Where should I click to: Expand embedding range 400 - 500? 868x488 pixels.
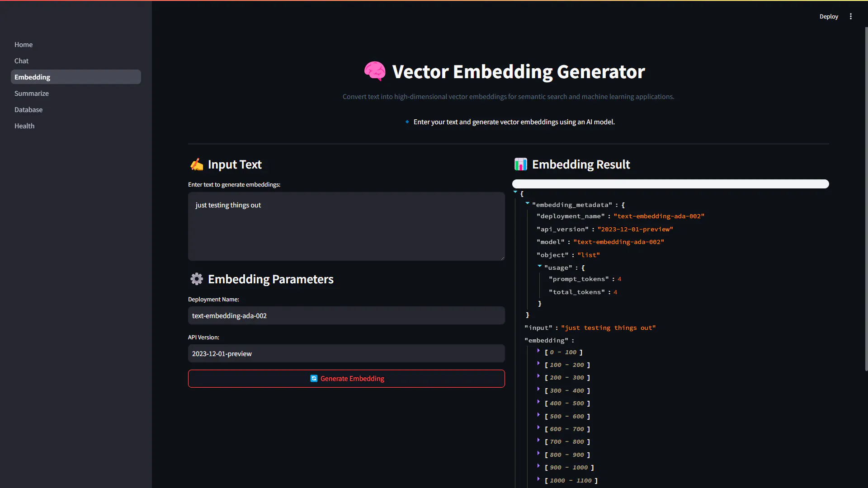pyautogui.click(x=538, y=402)
